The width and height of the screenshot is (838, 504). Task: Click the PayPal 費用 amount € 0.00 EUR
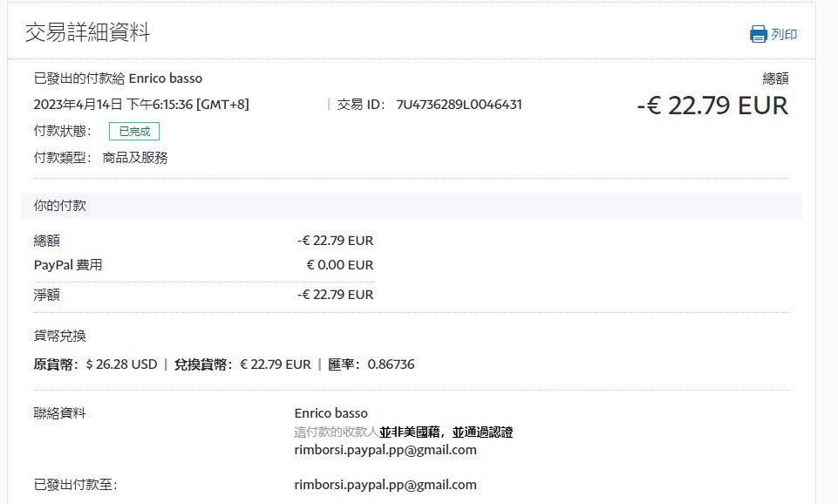[x=339, y=265]
